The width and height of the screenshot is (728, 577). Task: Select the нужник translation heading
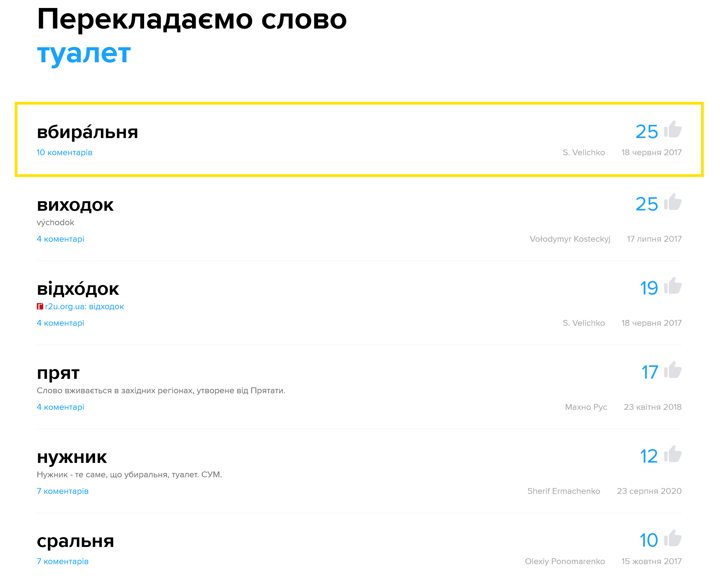pyautogui.click(x=72, y=457)
